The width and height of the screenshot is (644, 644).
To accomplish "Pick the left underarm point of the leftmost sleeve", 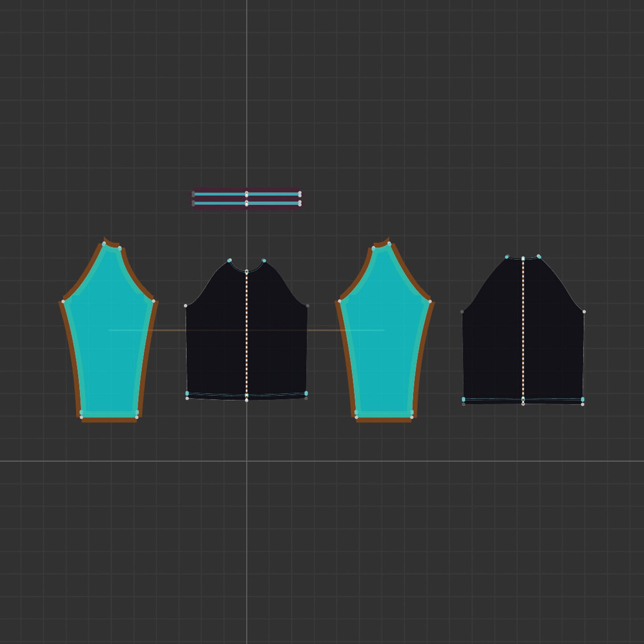I will 63,301.
